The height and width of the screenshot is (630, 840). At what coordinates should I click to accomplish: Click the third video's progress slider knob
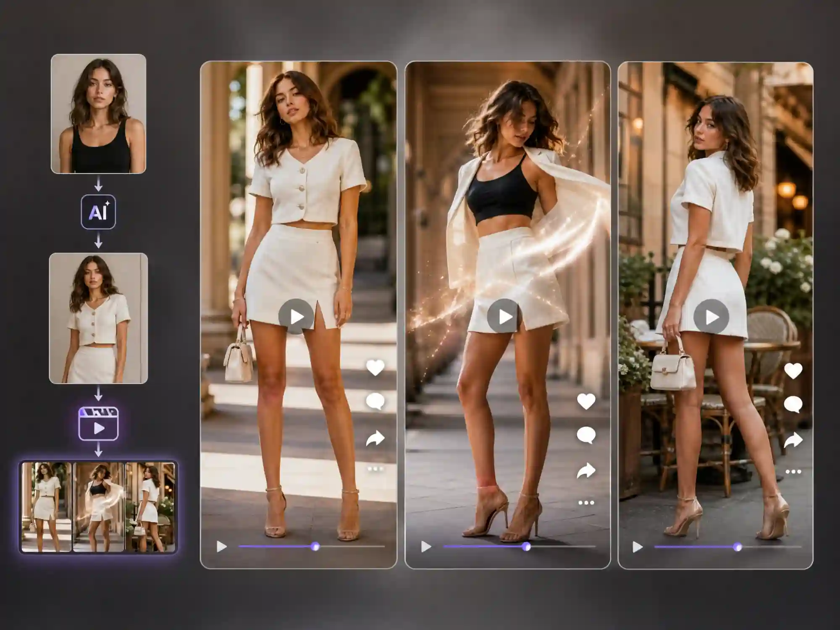pyautogui.click(x=738, y=547)
